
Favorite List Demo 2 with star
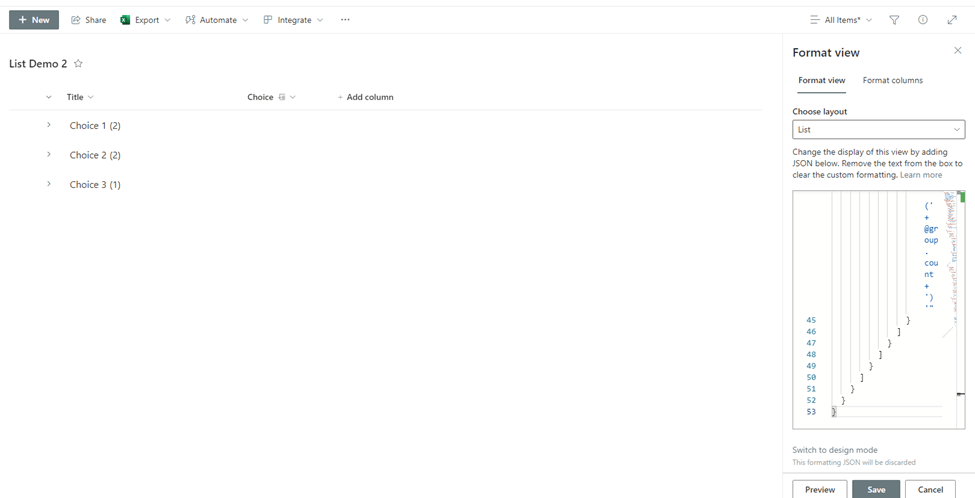pyautogui.click(x=78, y=63)
